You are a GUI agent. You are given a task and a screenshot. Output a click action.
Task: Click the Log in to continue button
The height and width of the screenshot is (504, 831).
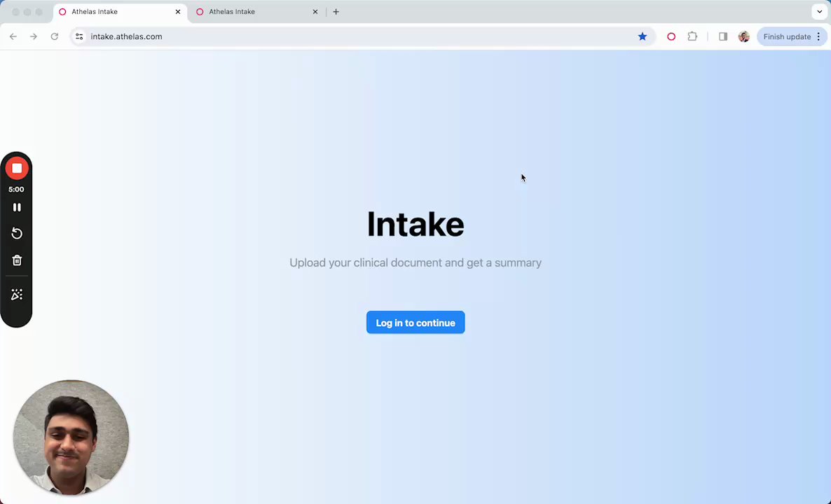point(415,323)
